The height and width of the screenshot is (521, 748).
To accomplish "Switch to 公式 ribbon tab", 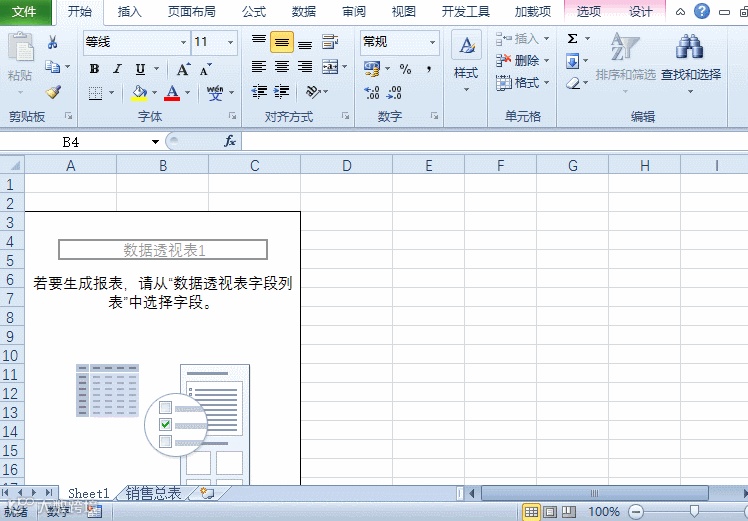I will [x=253, y=12].
